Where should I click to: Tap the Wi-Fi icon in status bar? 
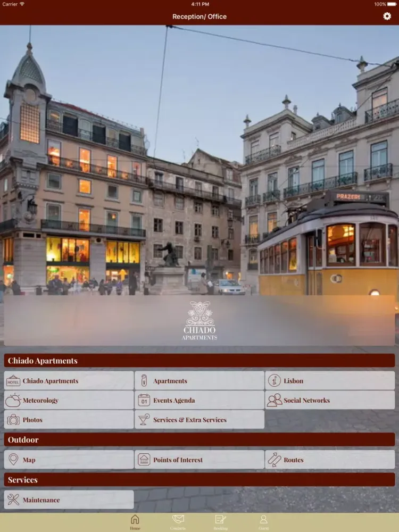tap(22, 4)
